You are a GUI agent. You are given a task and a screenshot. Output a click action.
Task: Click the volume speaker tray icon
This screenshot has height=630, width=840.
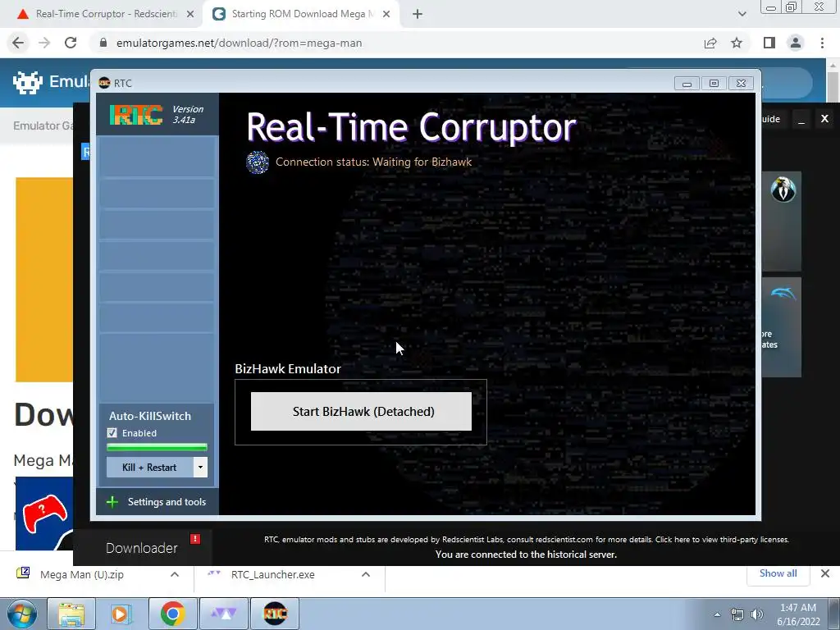(757, 614)
